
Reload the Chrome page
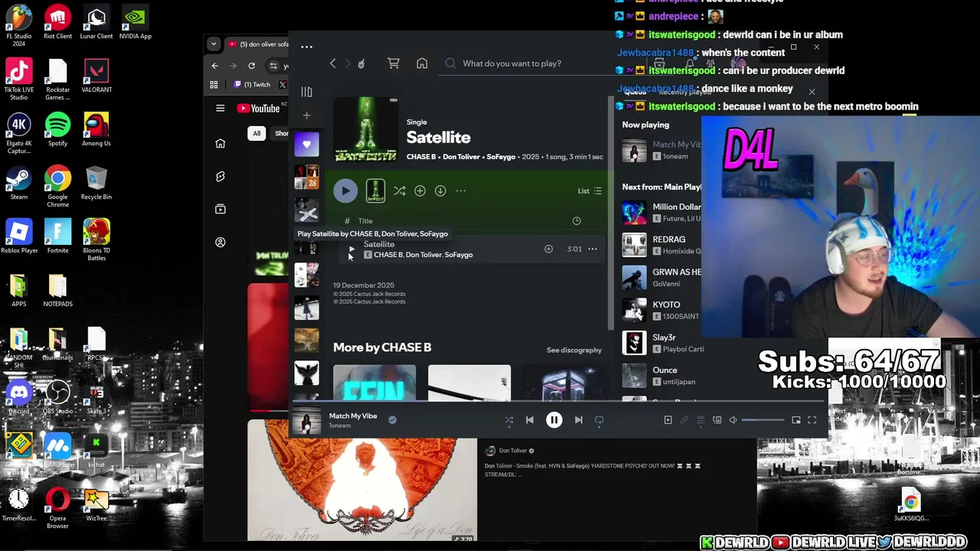251,66
